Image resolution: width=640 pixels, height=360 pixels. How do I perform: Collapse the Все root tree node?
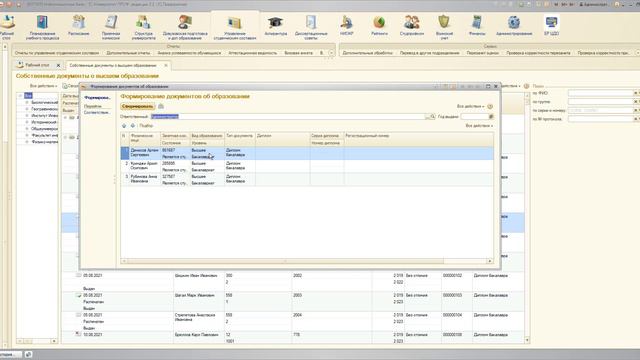[x=20, y=96]
